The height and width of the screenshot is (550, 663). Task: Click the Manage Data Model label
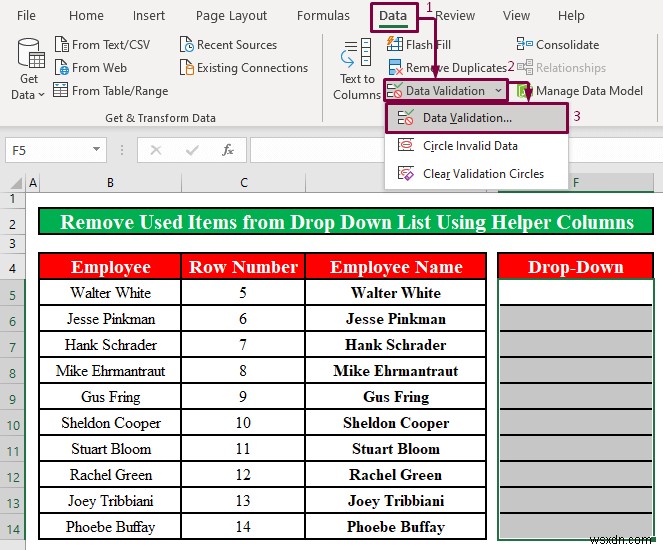coord(589,91)
